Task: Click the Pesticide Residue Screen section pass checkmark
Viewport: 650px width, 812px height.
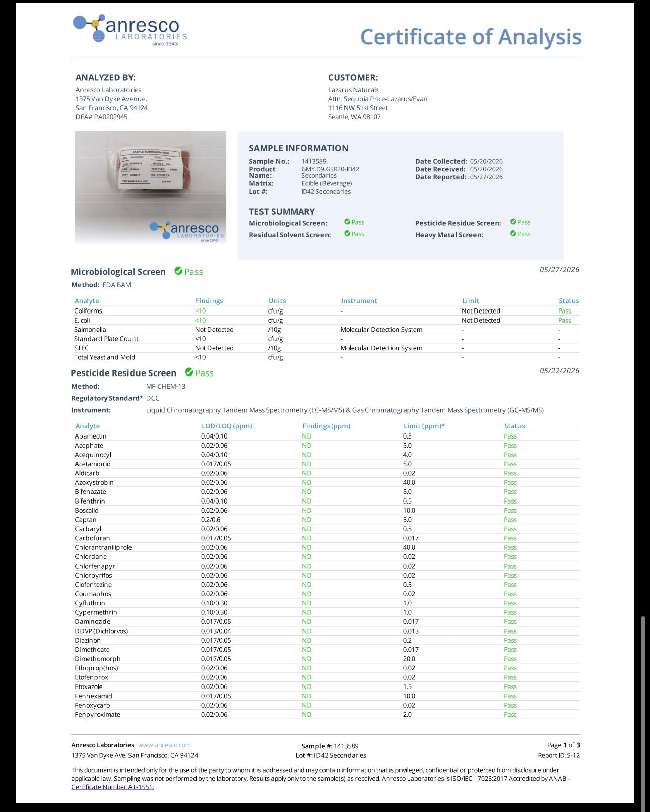Action: (189, 372)
